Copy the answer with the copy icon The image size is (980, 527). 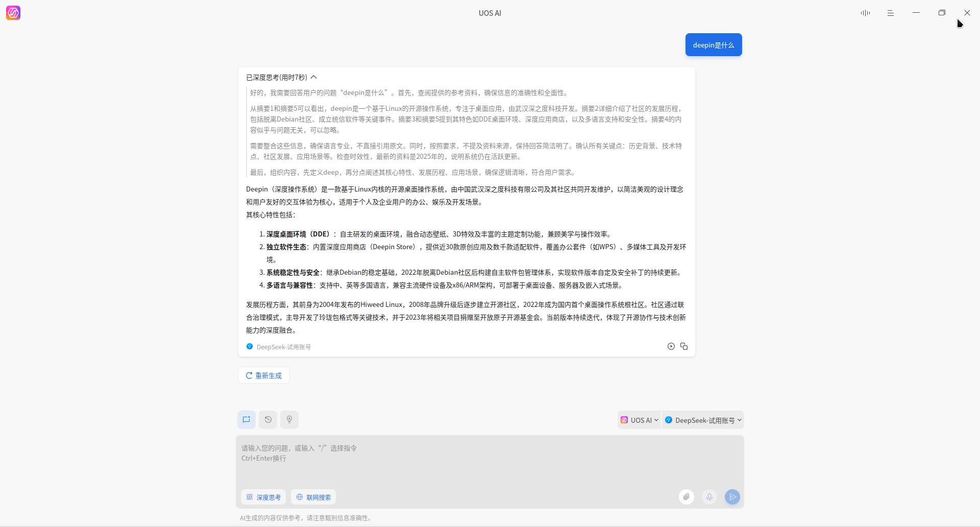click(x=684, y=346)
